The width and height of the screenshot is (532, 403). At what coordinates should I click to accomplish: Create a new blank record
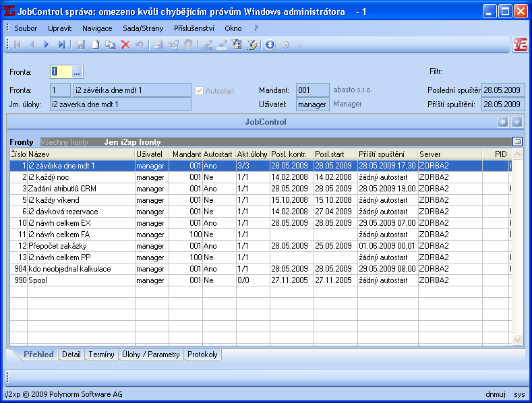[95, 44]
